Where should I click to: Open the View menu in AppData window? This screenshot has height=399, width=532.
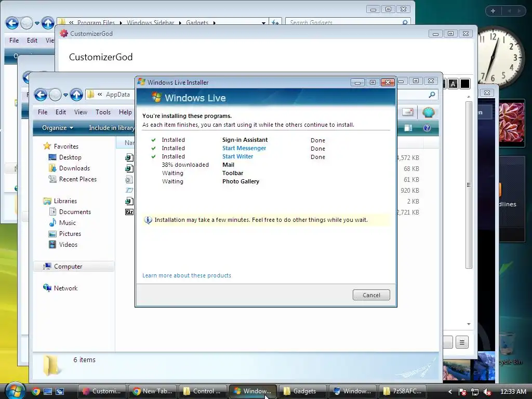[81, 112]
